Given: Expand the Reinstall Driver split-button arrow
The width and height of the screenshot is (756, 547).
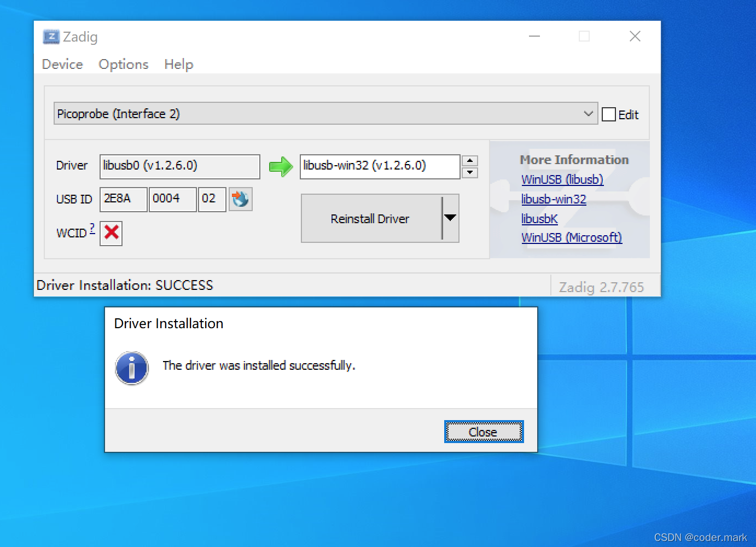Looking at the screenshot, I should click(450, 218).
